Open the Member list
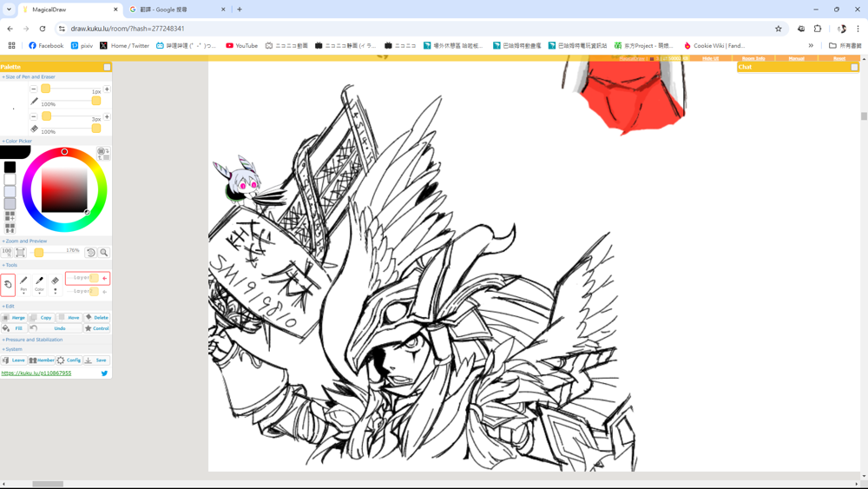Viewport: 868px width, 489px height. [42, 360]
